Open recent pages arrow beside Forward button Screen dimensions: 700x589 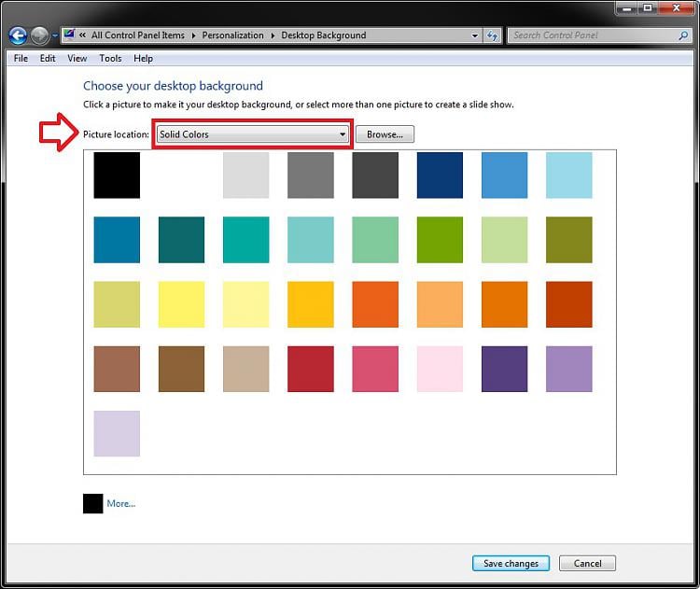click(54, 35)
